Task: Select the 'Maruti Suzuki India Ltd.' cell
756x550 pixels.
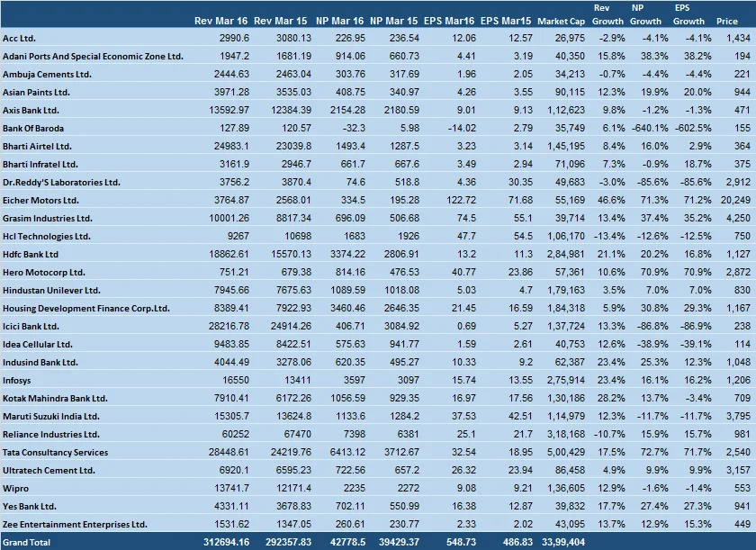Action: (50, 417)
